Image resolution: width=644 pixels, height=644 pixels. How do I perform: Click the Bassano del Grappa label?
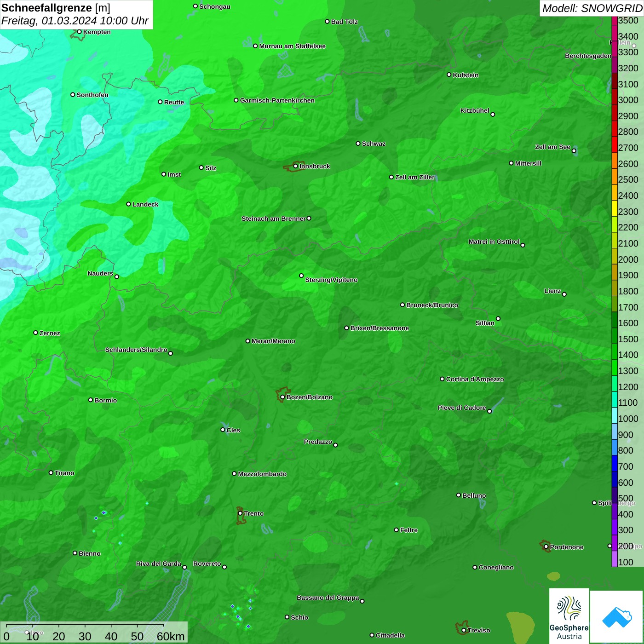tap(328, 598)
